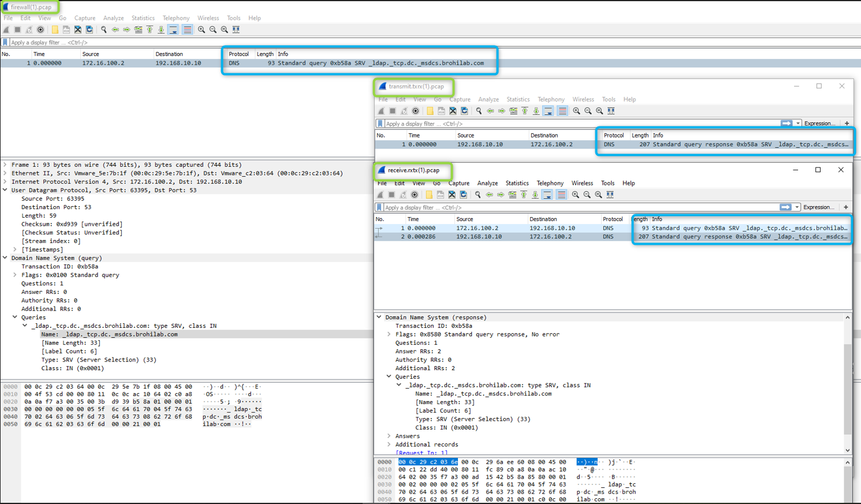This screenshot has width=861, height=504.
Task: Toggle auto-scroll during live capture in firewall(1).pcap window
Action: tap(173, 29)
